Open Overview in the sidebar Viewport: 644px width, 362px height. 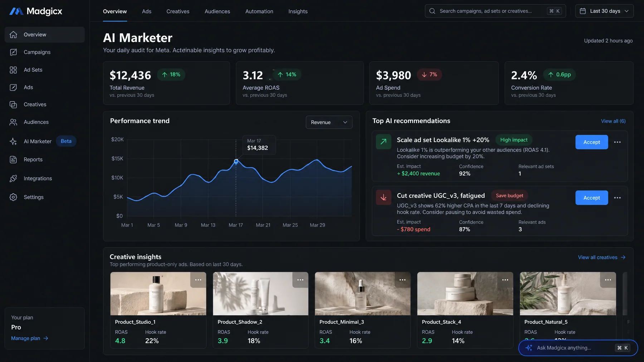(x=45, y=35)
